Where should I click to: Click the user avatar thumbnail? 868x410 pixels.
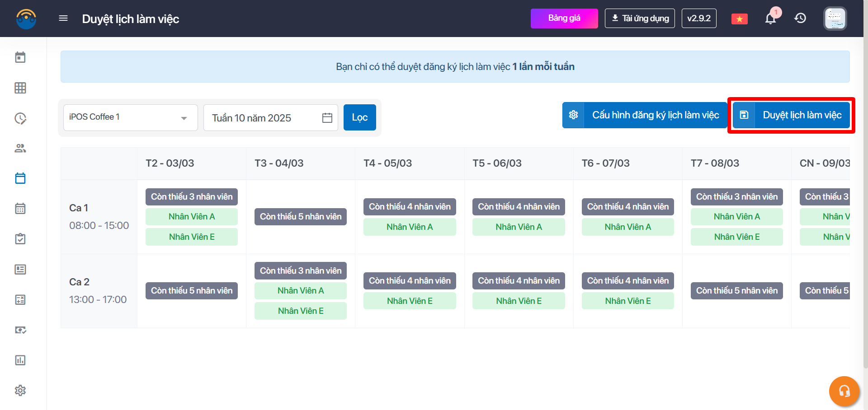[835, 19]
